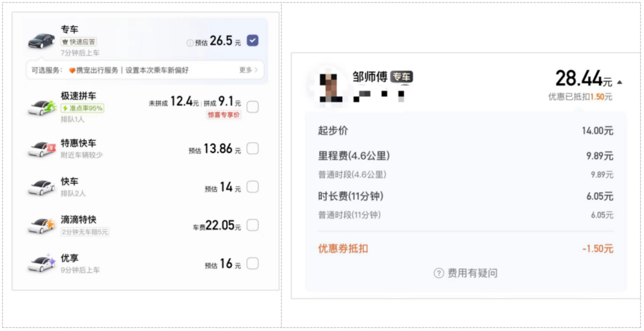This screenshot has width=644, height=331.
Task: Click the question mark icon near 费用有疑问
Action: (439, 273)
